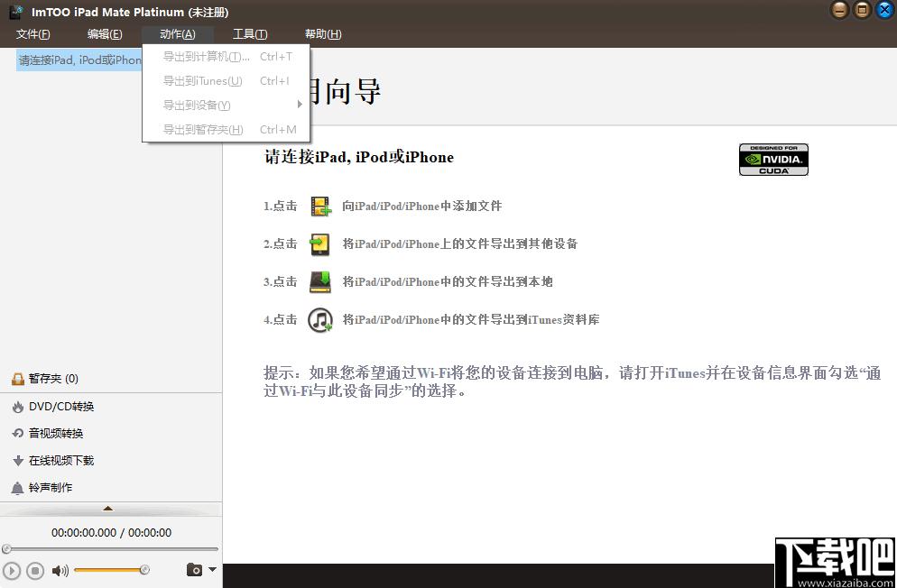
Task: Open the 帮助(H) menu
Action: pyautogui.click(x=323, y=34)
